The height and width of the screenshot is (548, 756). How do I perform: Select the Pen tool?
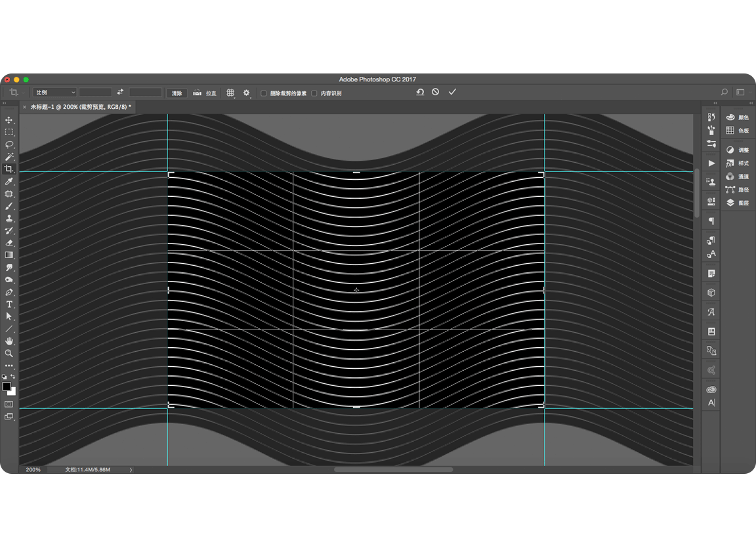[9, 292]
